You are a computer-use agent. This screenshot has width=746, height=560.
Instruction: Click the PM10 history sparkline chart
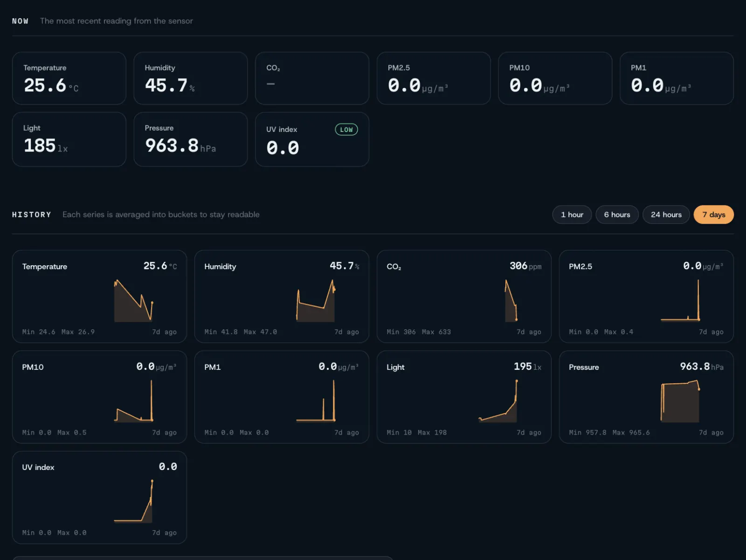pos(134,401)
